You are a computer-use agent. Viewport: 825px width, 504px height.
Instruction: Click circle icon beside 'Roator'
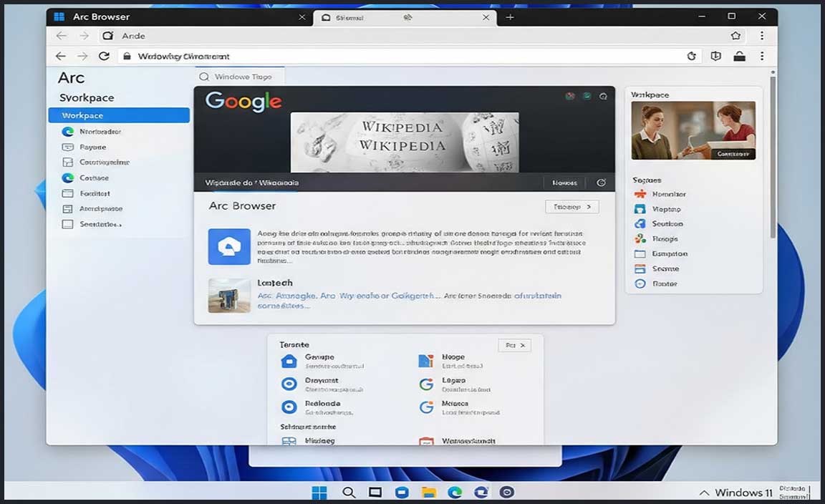coord(640,283)
